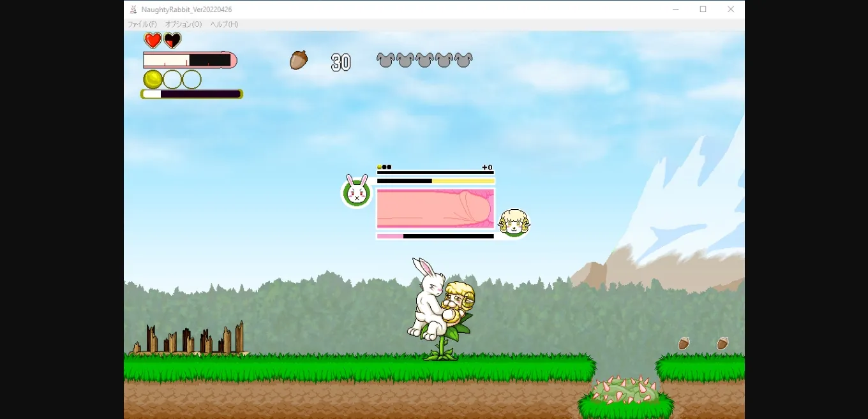
Task: Click the blonde sheep portrait icon
Action: (514, 223)
